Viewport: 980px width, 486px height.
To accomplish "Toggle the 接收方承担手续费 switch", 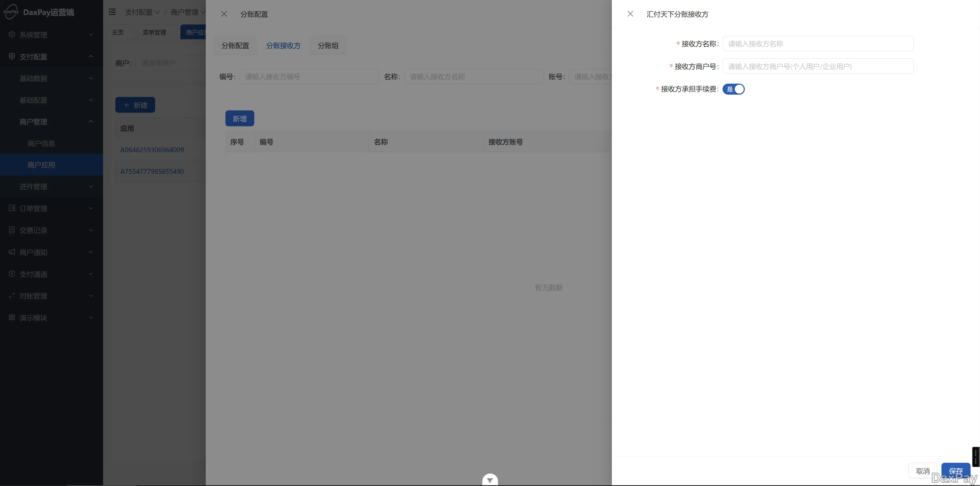I will tap(733, 89).
